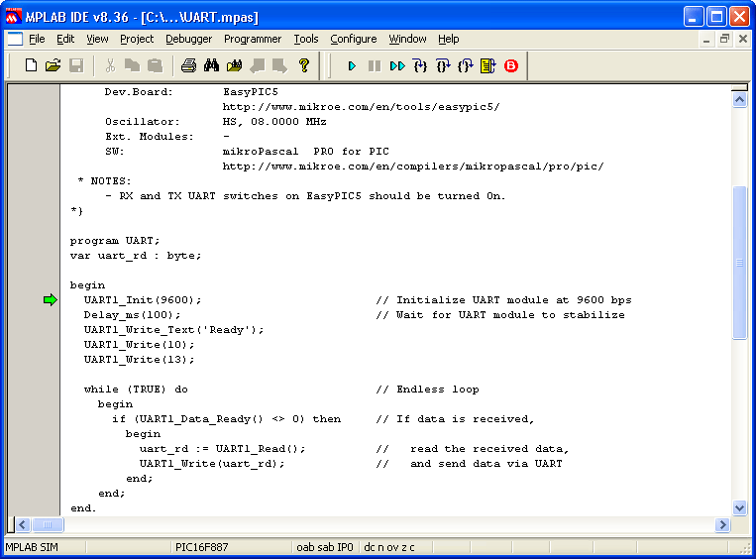The height and width of the screenshot is (559, 756).
Task: Click the line UART1_Write_Text('Ready');
Action: coord(173,330)
